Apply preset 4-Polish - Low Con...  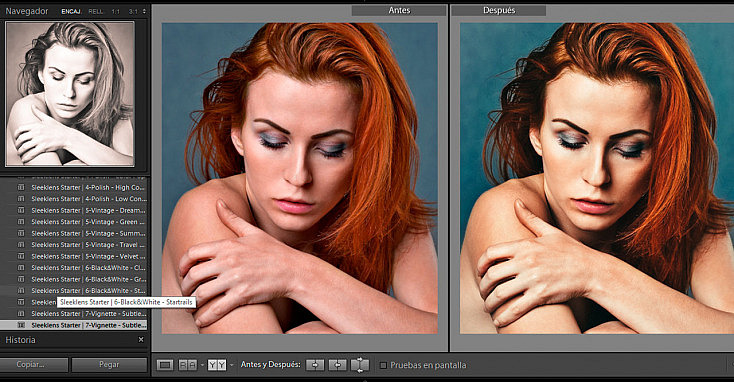(x=88, y=199)
